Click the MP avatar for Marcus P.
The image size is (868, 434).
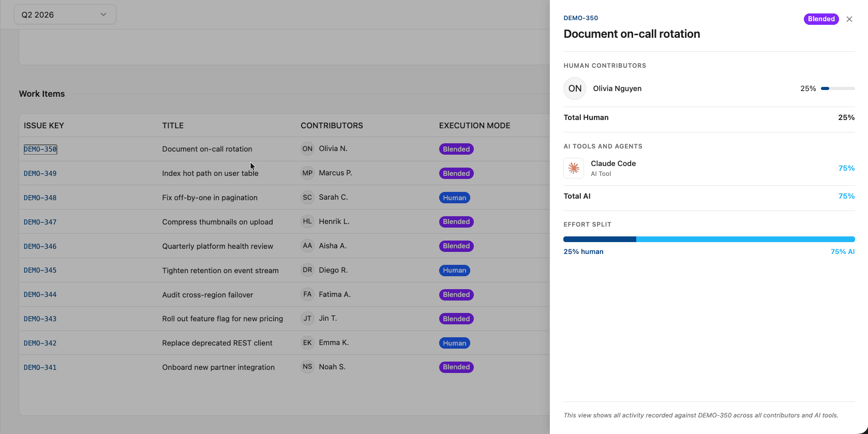(x=307, y=173)
